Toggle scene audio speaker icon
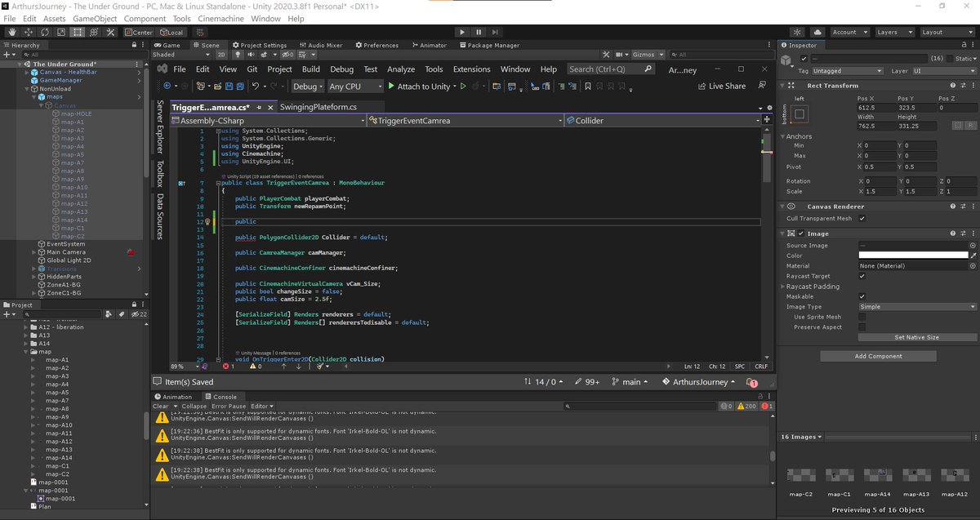Screen dimensions: 980x520 [252, 55]
